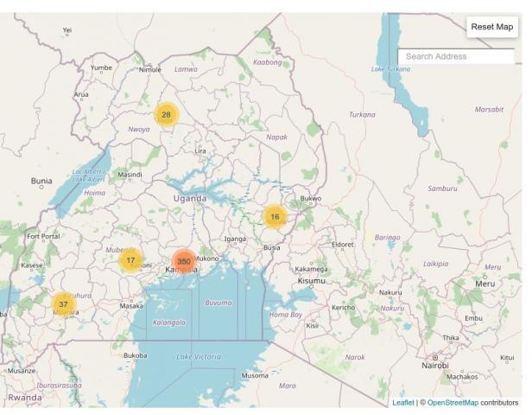
Task: Click the Yumbe town label
Action: click(101, 67)
